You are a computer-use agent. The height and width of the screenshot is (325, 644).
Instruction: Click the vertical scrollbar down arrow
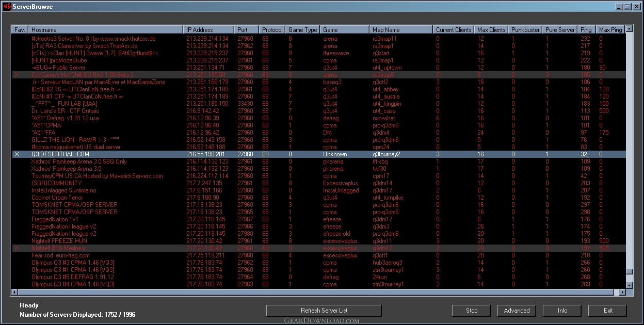tap(629, 285)
